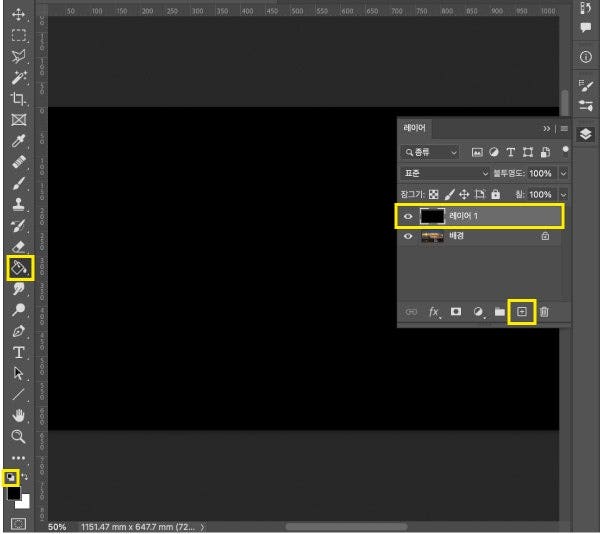Select the 배경 layer thumbnail
Screen dimensions: 600x534
tap(432, 237)
